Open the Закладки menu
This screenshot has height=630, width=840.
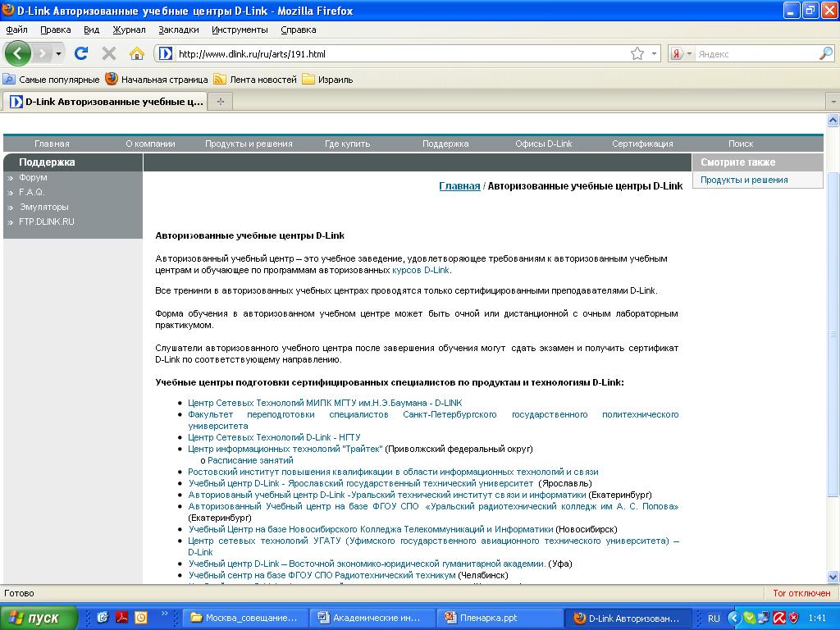[178, 30]
